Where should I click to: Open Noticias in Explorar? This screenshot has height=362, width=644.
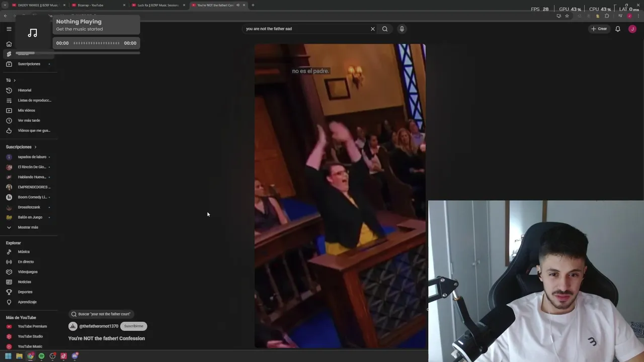point(29,282)
